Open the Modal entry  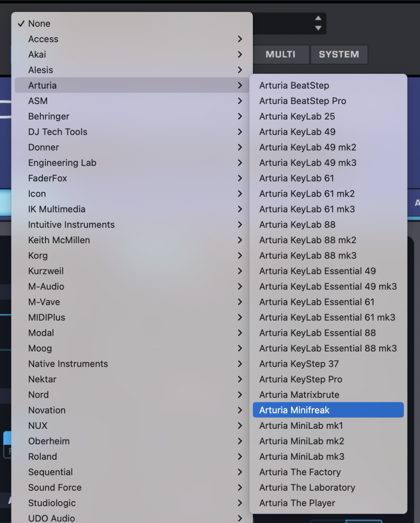point(132,333)
